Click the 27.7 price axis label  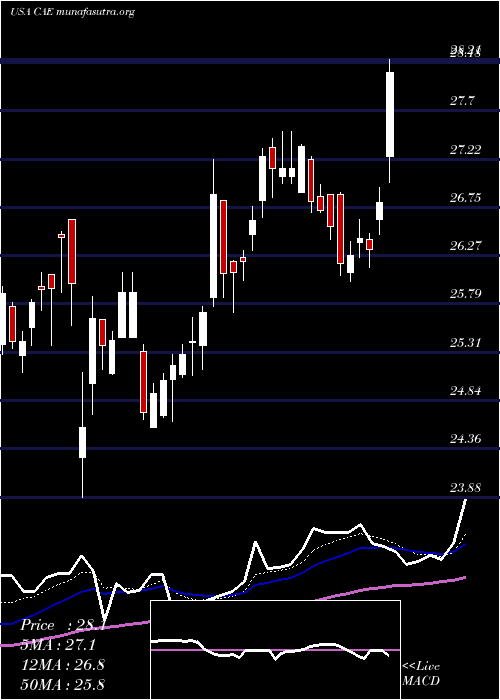[x=462, y=101]
